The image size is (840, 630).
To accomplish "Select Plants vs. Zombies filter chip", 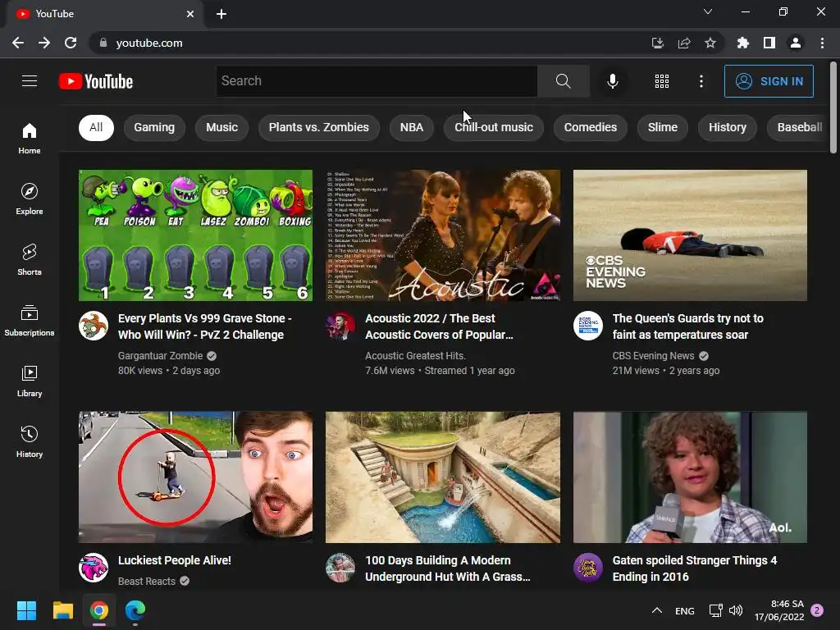I will [319, 127].
